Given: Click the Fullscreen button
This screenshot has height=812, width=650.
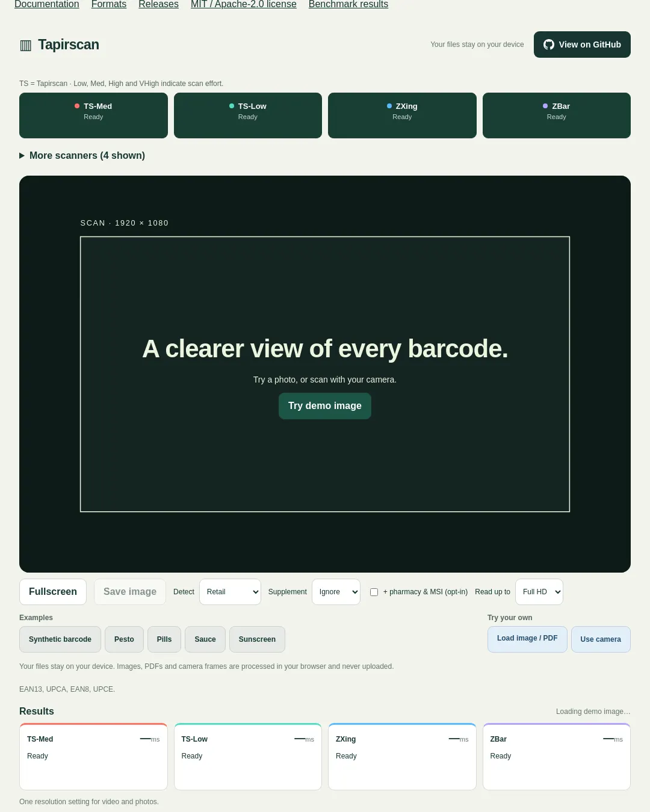Looking at the screenshot, I should coord(53,592).
